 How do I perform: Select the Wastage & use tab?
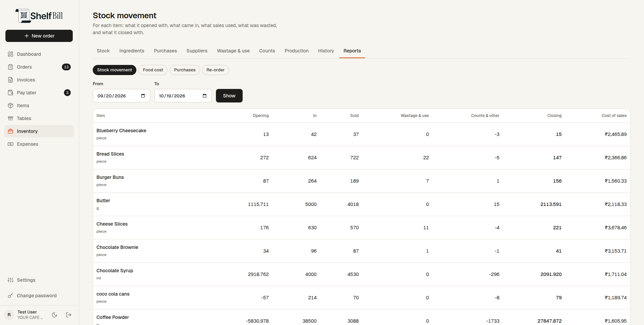click(233, 51)
